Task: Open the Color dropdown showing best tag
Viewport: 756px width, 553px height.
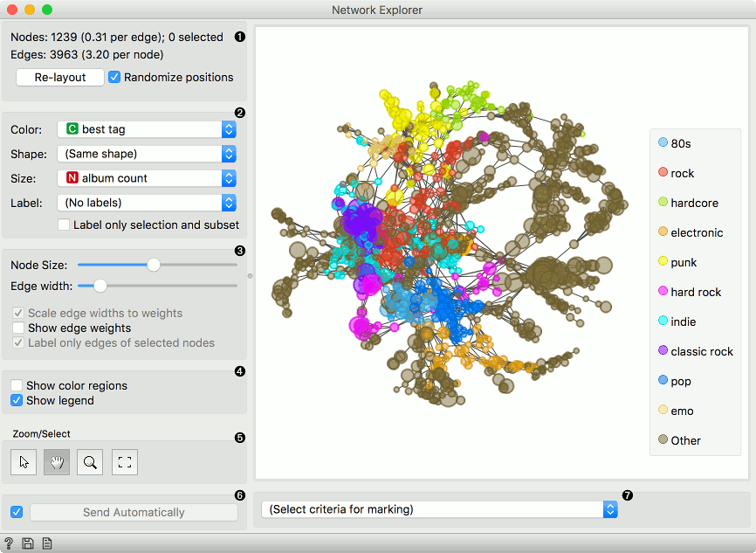Action: [147, 129]
